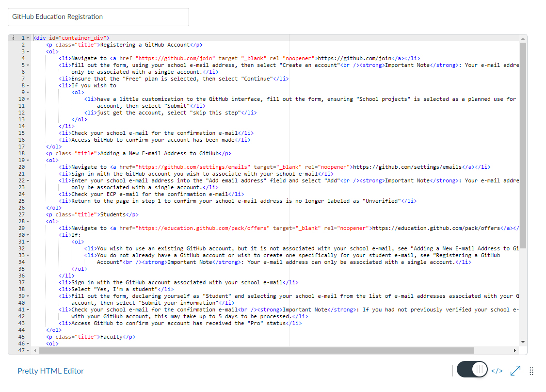Image resolution: width=546 pixels, height=392 pixels.
Task: Open the Pretty HTML Editor link
Action: point(51,371)
